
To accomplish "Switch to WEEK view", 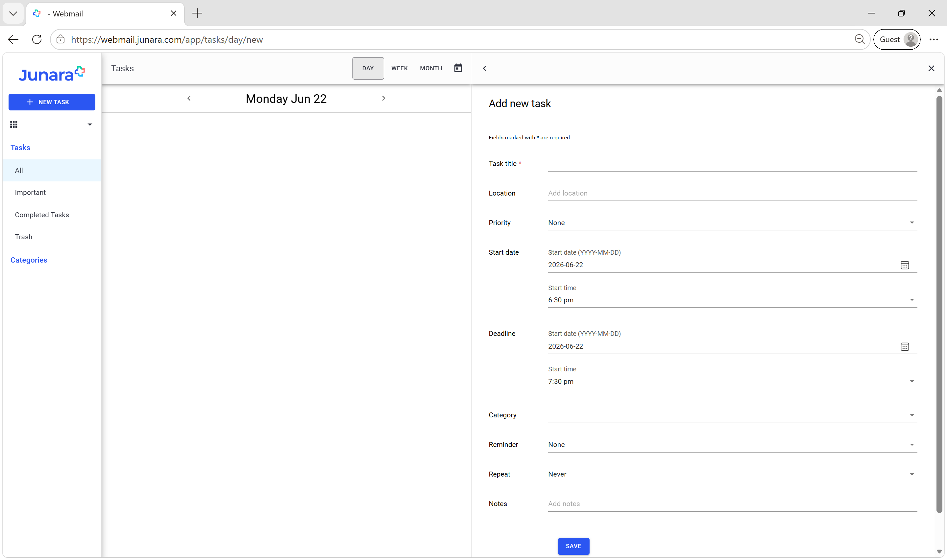I will click(399, 68).
